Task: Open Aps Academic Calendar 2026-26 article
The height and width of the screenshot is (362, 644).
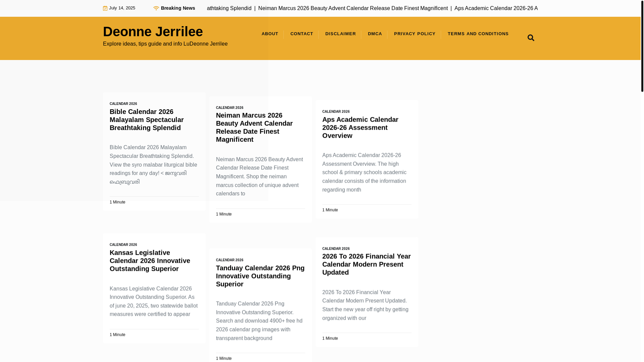Action: click(x=360, y=127)
